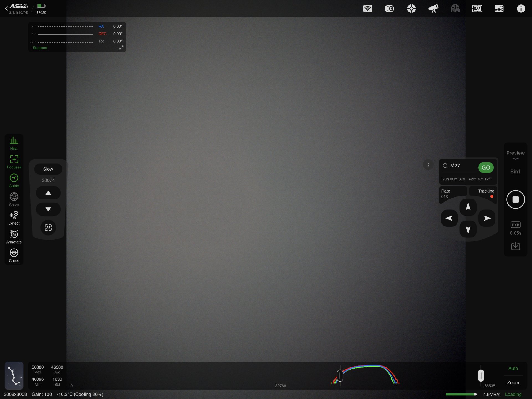Click the guiding Stopped status label

pos(40,48)
